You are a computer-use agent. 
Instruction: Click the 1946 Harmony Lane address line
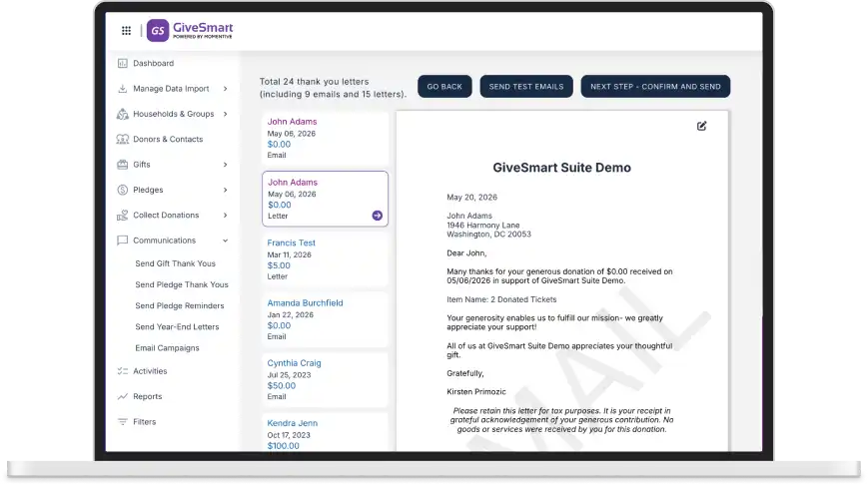point(483,226)
